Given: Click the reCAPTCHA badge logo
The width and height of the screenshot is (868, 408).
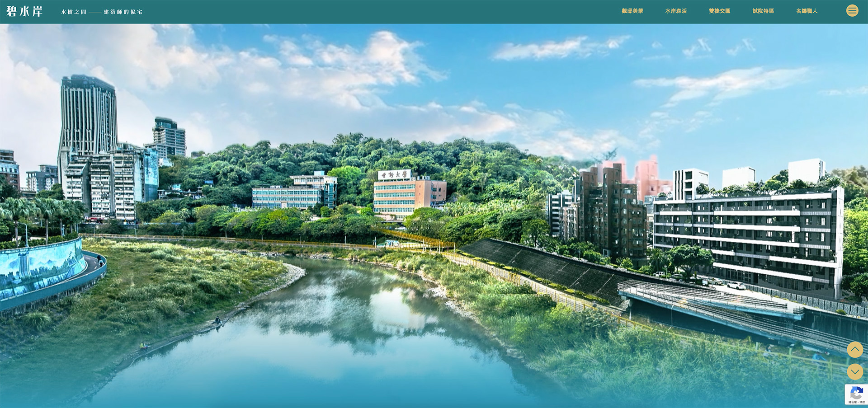Looking at the screenshot, I should (856, 392).
